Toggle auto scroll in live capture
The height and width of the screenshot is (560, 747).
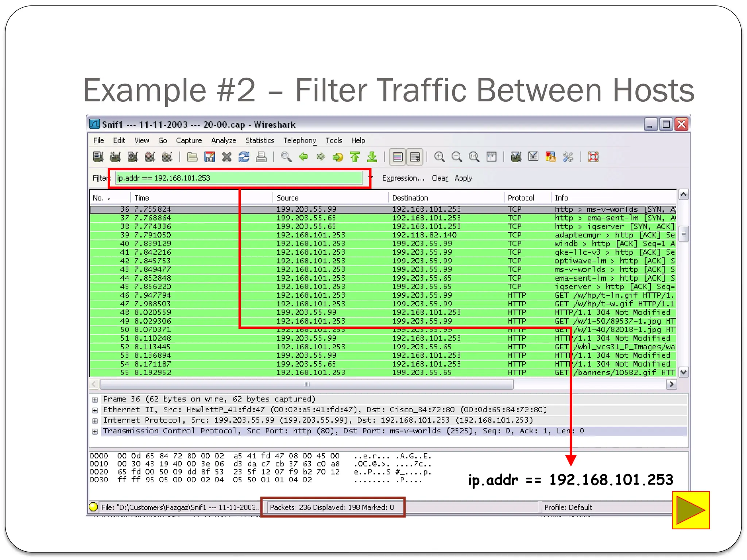[415, 157]
